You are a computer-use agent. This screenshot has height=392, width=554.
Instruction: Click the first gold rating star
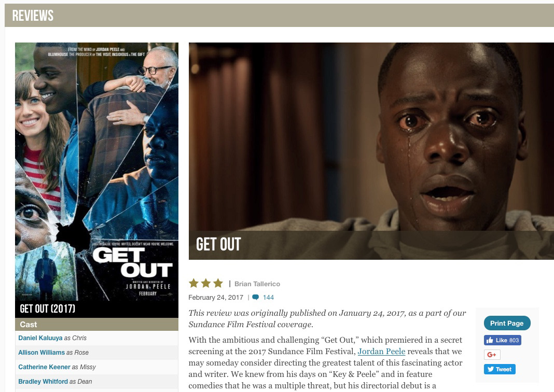pyautogui.click(x=193, y=283)
